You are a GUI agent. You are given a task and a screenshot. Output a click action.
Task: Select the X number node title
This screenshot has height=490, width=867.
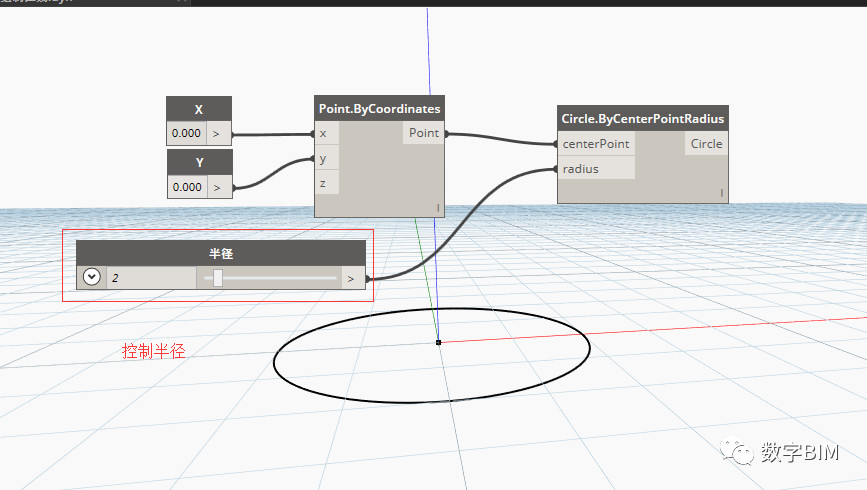pyautogui.click(x=199, y=110)
